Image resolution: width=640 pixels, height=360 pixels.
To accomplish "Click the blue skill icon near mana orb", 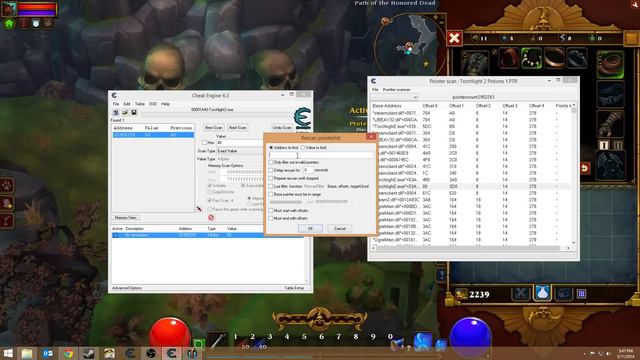I will (422, 341).
